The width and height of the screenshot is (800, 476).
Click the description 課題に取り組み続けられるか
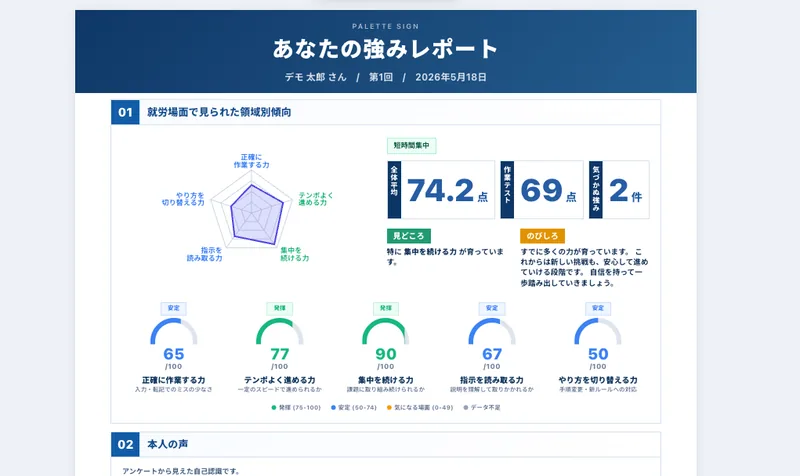click(x=386, y=390)
